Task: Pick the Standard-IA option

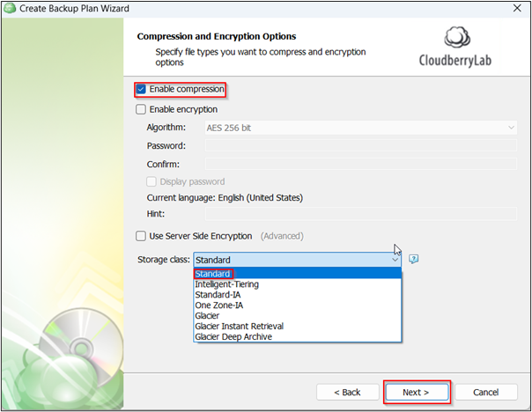Action: (218, 295)
